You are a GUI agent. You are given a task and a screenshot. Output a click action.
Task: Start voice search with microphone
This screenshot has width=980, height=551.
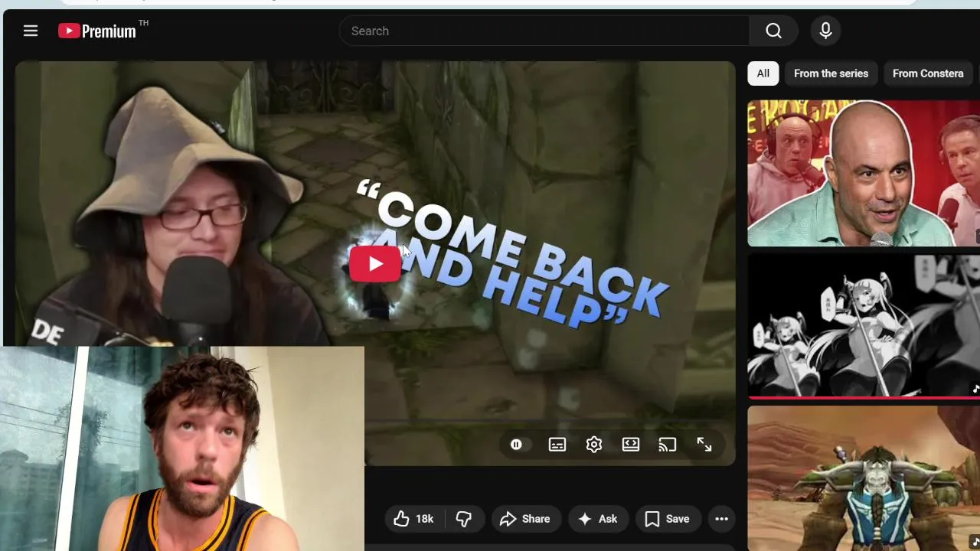coord(825,31)
